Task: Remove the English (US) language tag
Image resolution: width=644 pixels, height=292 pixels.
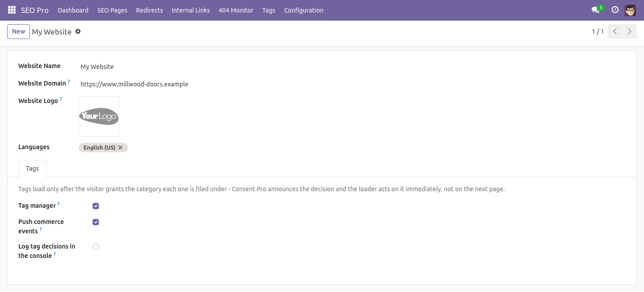Action: (120, 147)
